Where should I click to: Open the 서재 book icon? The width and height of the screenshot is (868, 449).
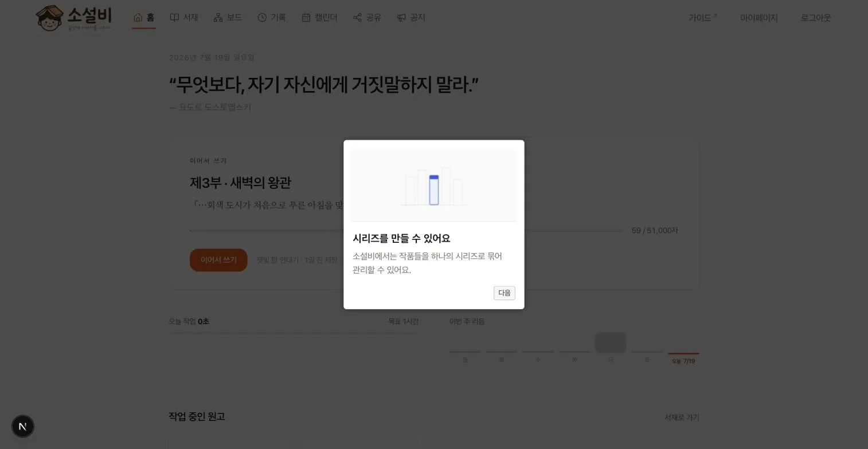click(x=174, y=17)
